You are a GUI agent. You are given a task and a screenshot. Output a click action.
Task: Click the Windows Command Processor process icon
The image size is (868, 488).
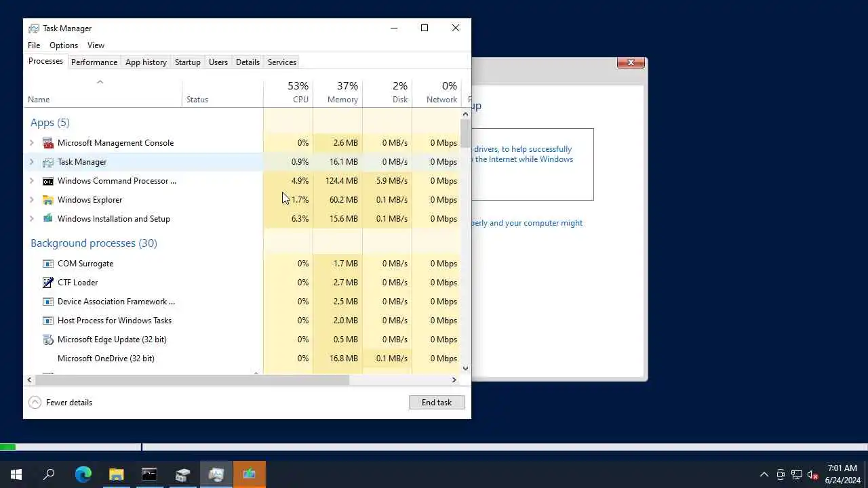(48, 181)
